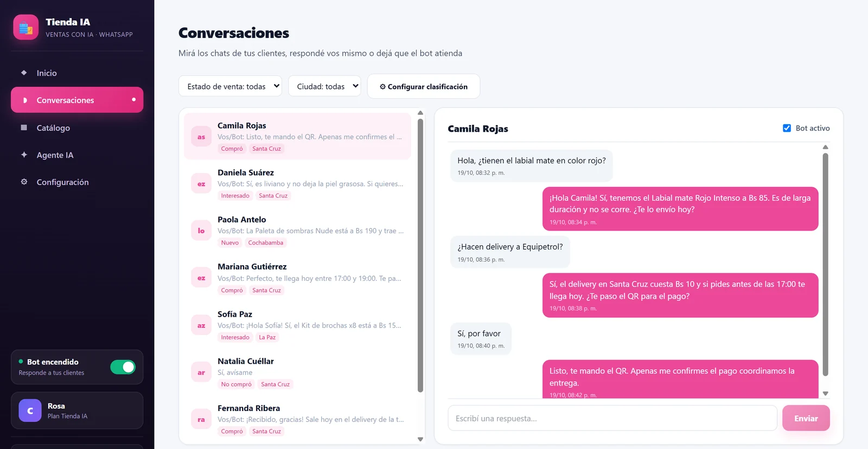Image resolution: width=868 pixels, height=449 pixels.
Task: Open the Catálogo section
Action: point(77,127)
